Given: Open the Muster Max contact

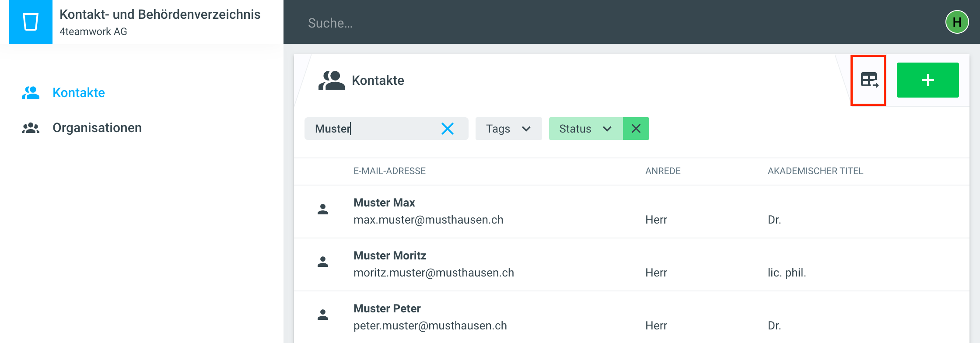Looking at the screenshot, I should point(384,203).
